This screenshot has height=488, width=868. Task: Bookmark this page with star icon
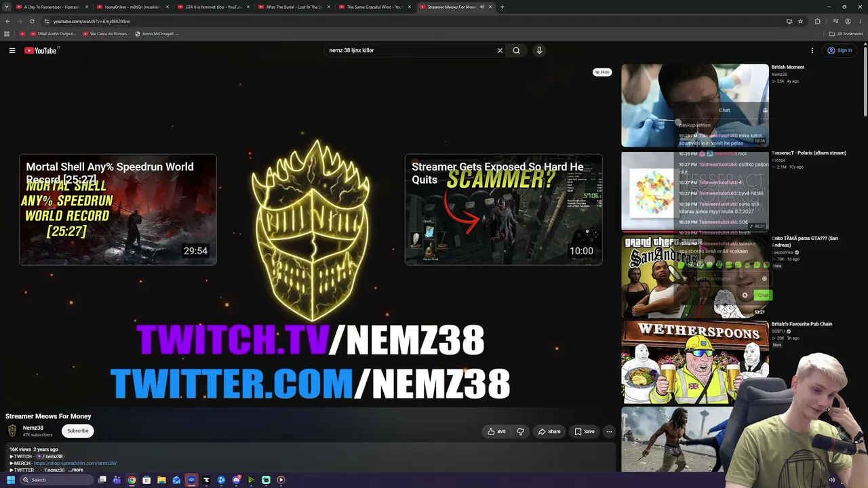point(800,21)
